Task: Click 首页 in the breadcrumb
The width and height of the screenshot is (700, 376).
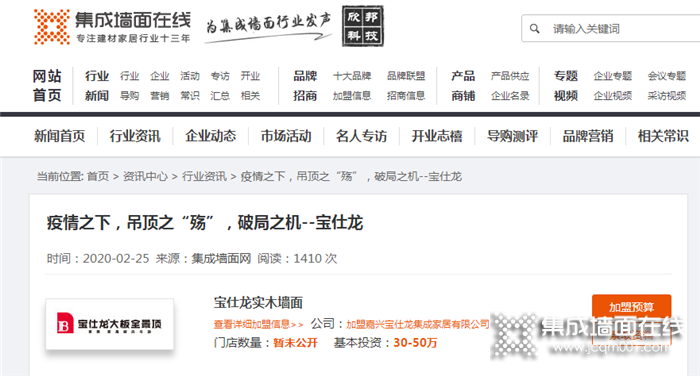Action: [98, 176]
